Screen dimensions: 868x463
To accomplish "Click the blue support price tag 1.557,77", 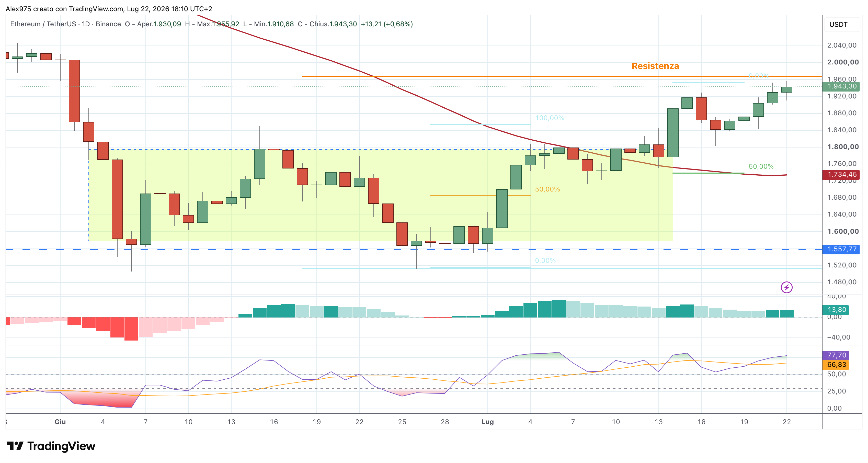I will 841,249.
